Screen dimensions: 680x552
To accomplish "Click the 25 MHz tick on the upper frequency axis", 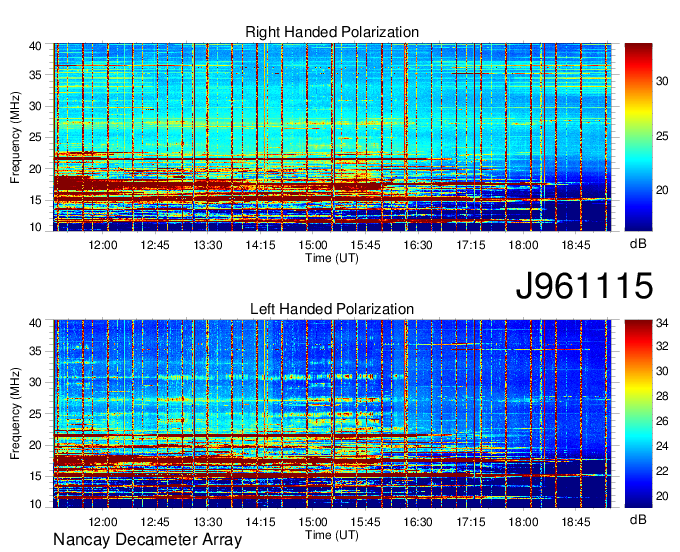I will [x=35, y=137].
